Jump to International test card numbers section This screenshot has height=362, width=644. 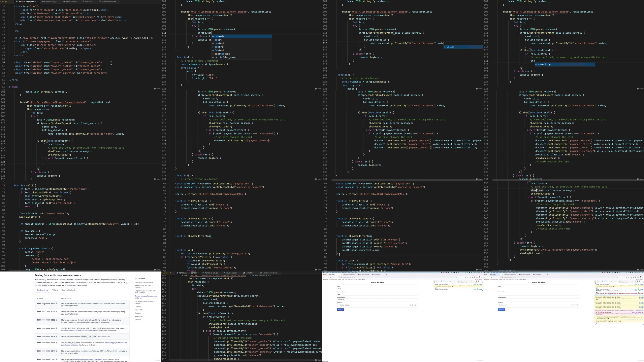point(143,287)
